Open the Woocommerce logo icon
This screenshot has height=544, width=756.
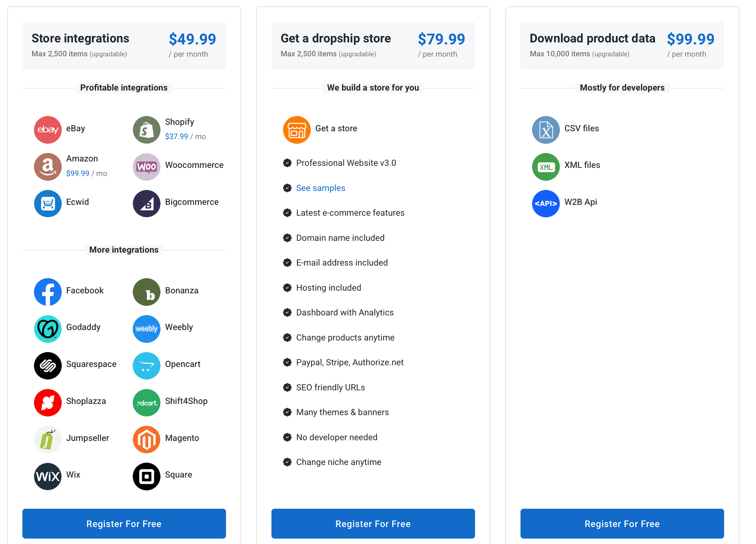[147, 167]
